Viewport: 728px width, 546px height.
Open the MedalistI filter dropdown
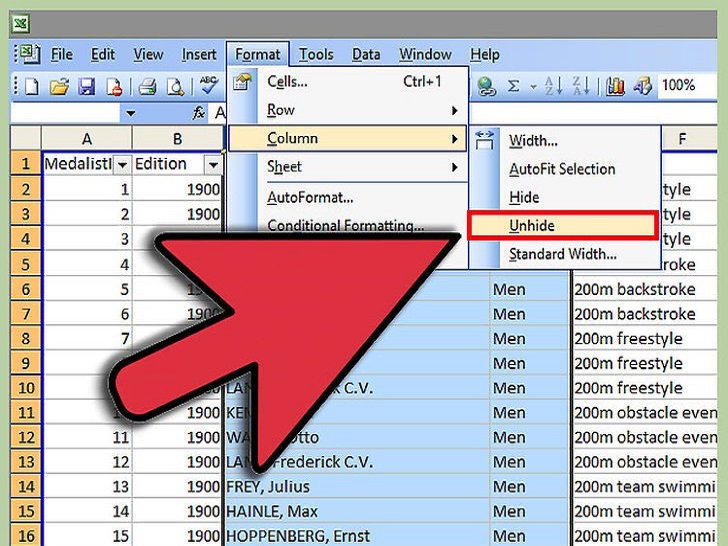pyautogui.click(x=122, y=165)
